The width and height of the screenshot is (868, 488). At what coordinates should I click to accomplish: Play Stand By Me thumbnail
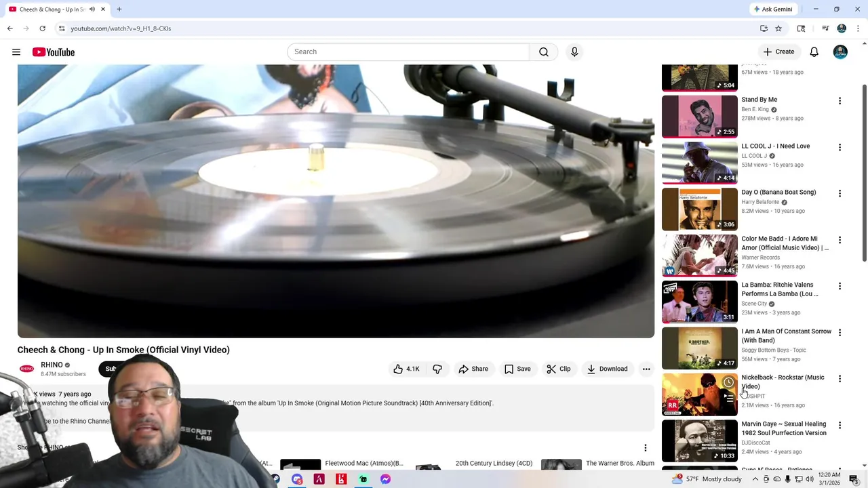pyautogui.click(x=699, y=117)
